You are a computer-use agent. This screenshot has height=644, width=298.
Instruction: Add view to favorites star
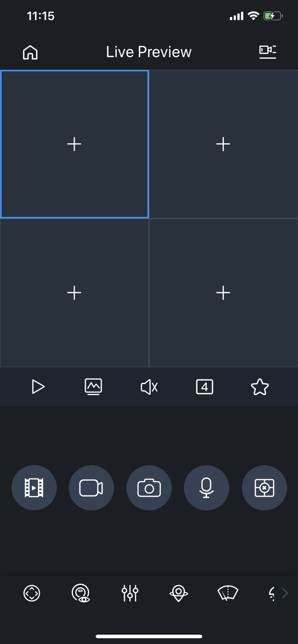coord(260,387)
